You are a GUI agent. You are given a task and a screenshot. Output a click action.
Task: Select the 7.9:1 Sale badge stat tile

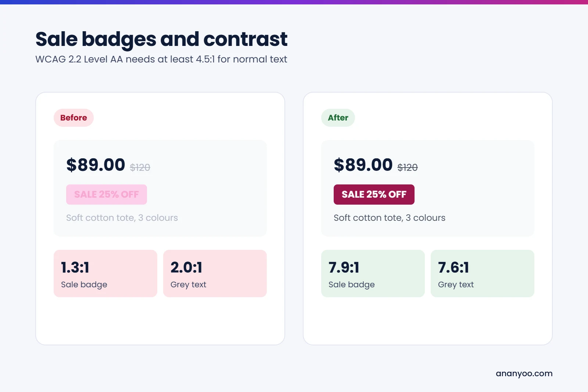[x=373, y=273]
